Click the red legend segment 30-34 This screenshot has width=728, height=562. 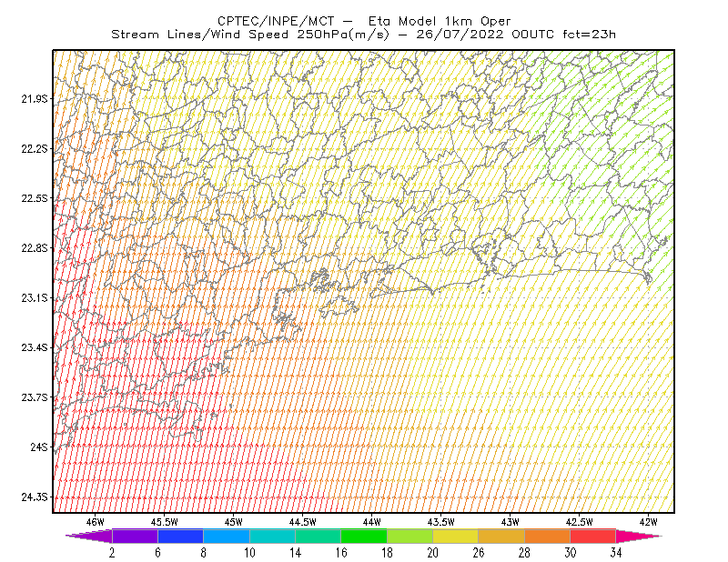(593, 536)
